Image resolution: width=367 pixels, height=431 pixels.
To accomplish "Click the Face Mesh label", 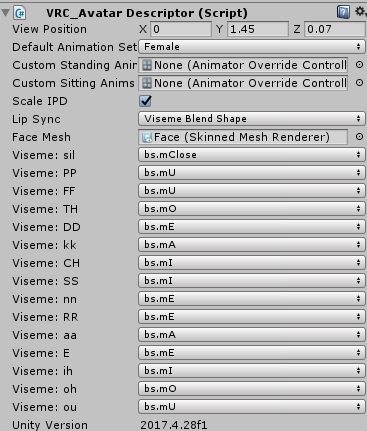I will click(x=41, y=137).
